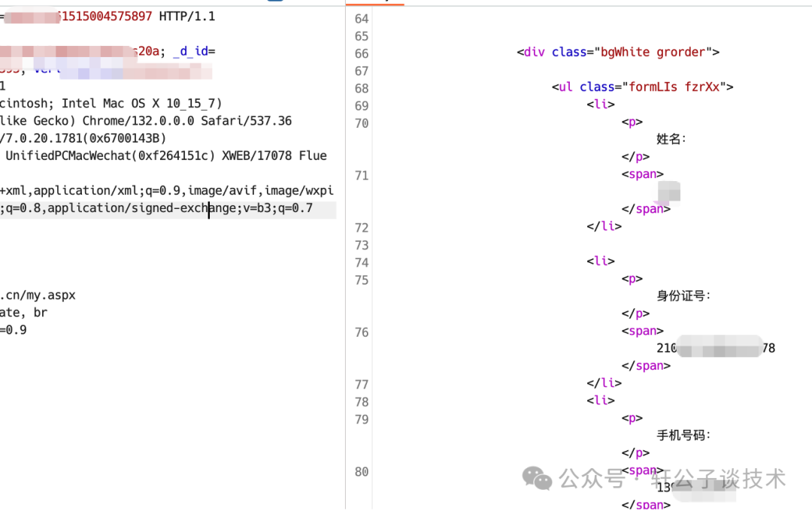Click the opening li tag on line 74
812x511 pixels.
[x=601, y=261]
